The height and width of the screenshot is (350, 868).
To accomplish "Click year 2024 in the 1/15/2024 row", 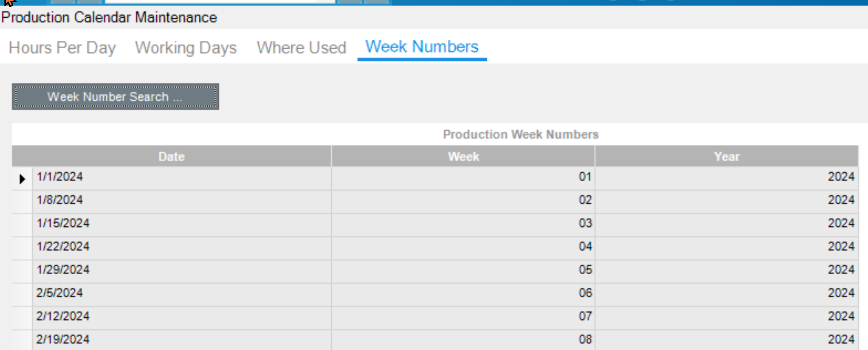I will click(x=727, y=225).
